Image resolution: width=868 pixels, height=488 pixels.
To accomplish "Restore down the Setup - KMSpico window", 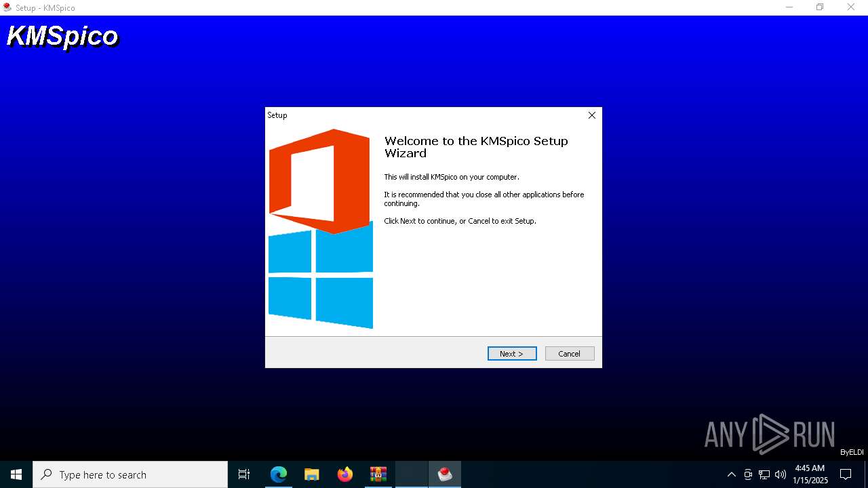I will (820, 7).
